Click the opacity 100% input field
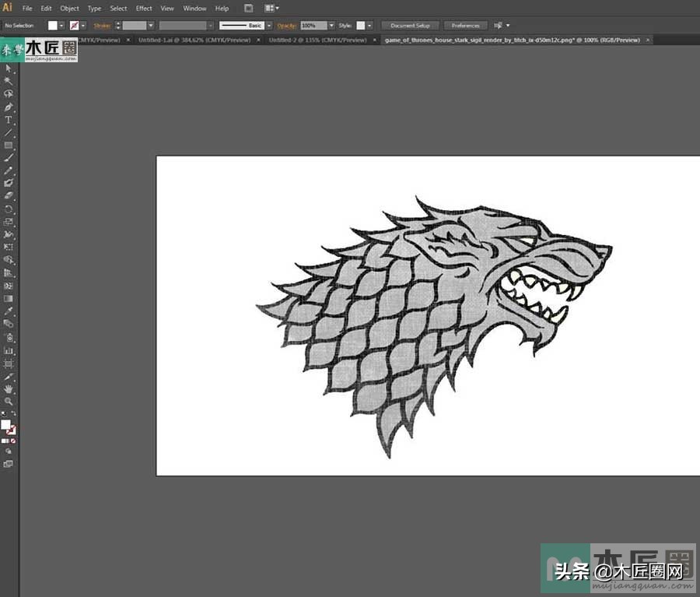The image size is (700, 597). [314, 26]
